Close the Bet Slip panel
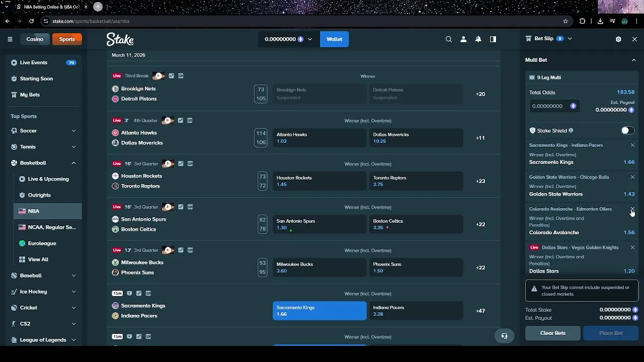 click(634, 39)
